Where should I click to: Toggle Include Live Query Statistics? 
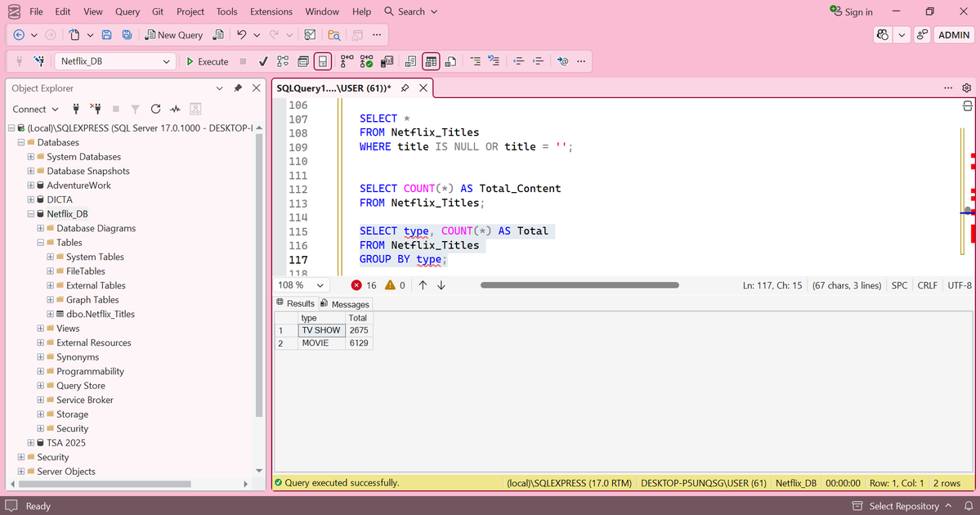367,61
